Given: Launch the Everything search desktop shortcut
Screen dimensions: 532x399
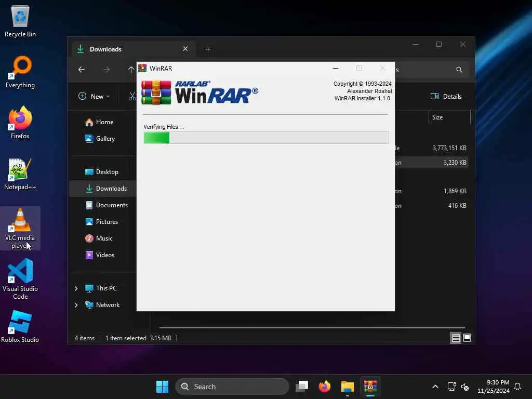Looking at the screenshot, I should coord(20,72).
